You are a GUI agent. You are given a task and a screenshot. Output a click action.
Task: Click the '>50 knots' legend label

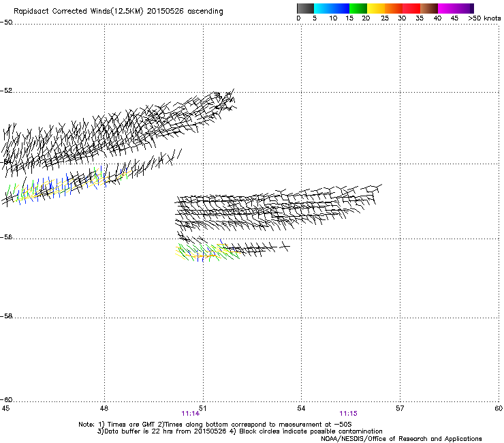pos(484,18)
